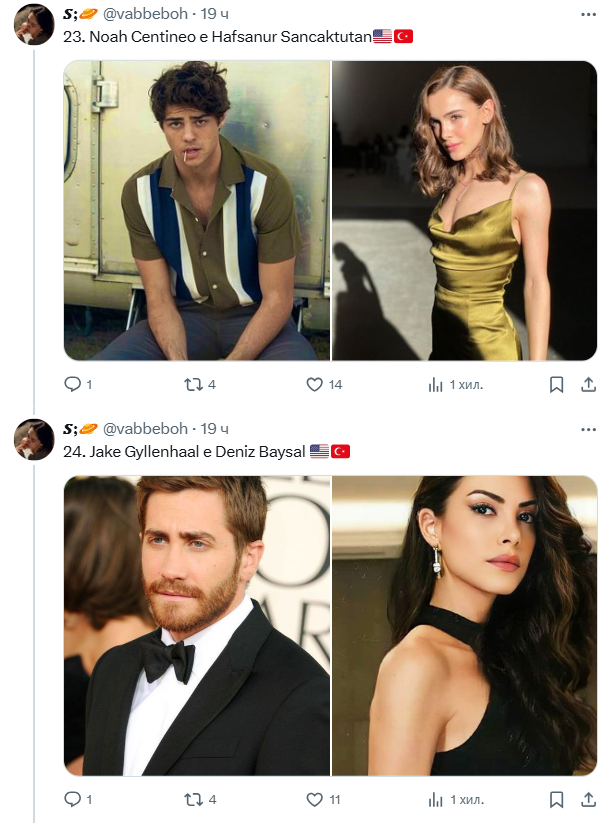Bookmark the tweet numbered 24

[x=557, y=799]
